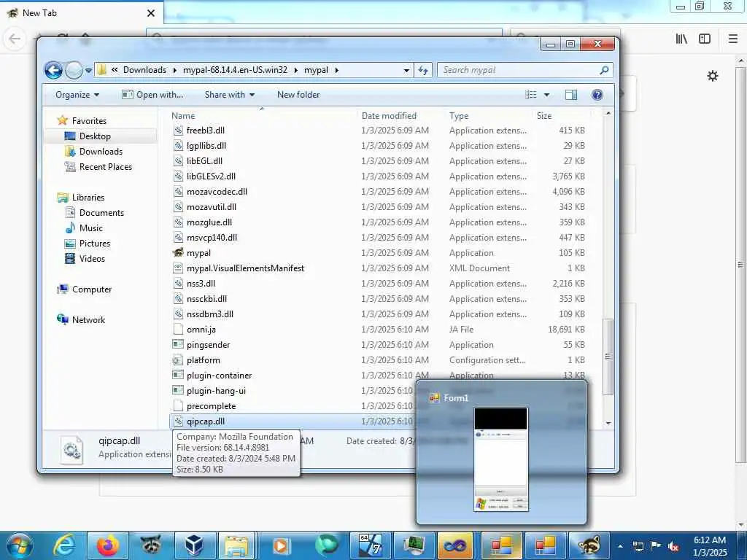The width and height of the screenshot is (747, 560).
Task: Open the Share with menu
Action: [x=230, y=95]
